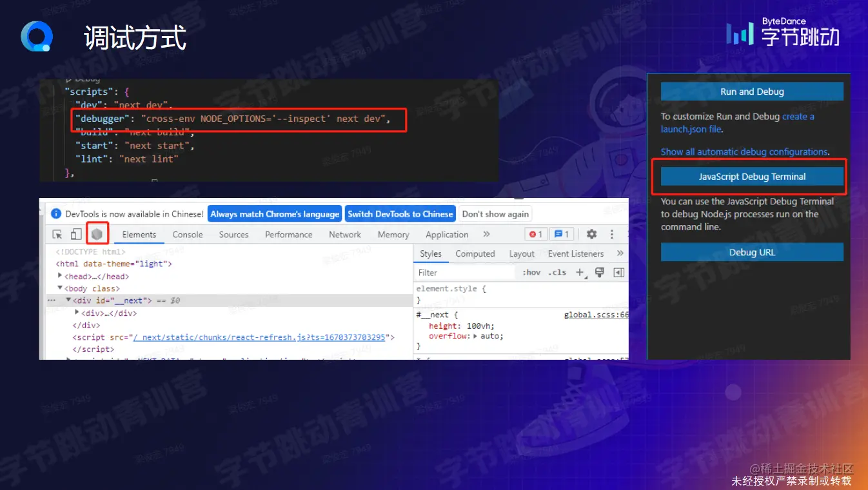Screen dimensions: 868x490
Task: Click the ByteDance logo in the corner
Action: tap(784, 33)
